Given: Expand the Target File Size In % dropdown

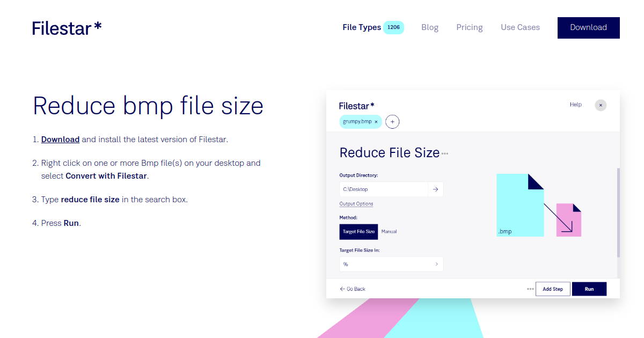Looking at the screenshot, I should pyautogui.click(x=391, y=264).
